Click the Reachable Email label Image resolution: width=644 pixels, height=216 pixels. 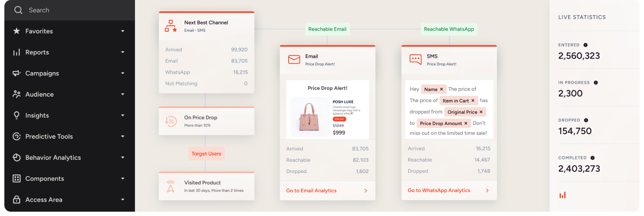(x=327, y=29)
